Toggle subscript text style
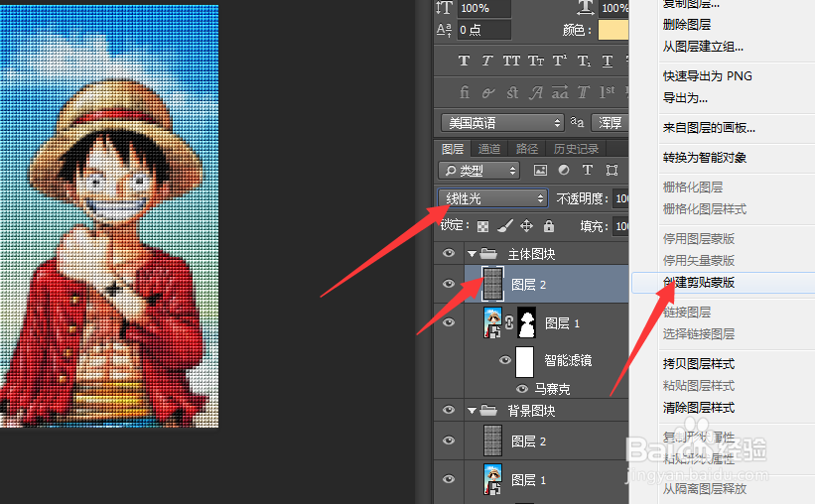The height and width of the screenshot is (504, 815). 584,61
